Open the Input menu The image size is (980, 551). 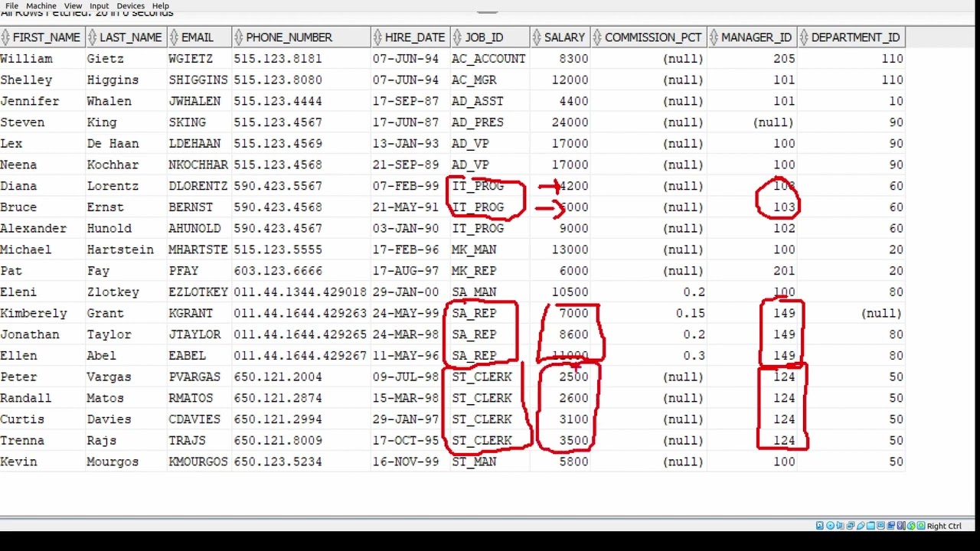(x=99, y=5)
